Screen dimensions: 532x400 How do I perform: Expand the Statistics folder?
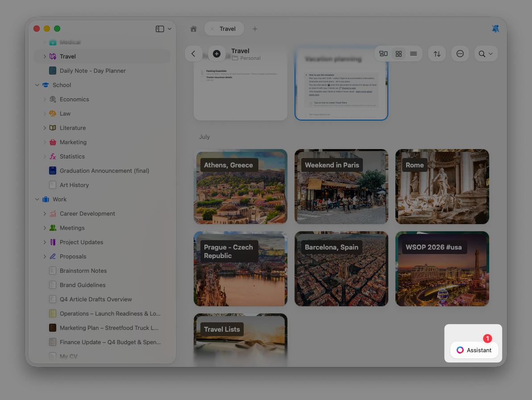tap(45, 156)
